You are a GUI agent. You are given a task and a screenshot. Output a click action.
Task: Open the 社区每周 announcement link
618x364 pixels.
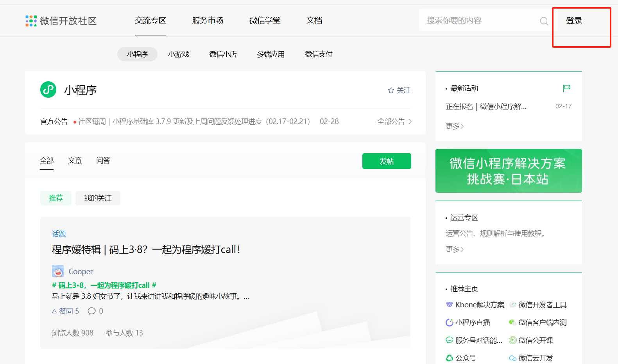[194, 122]
